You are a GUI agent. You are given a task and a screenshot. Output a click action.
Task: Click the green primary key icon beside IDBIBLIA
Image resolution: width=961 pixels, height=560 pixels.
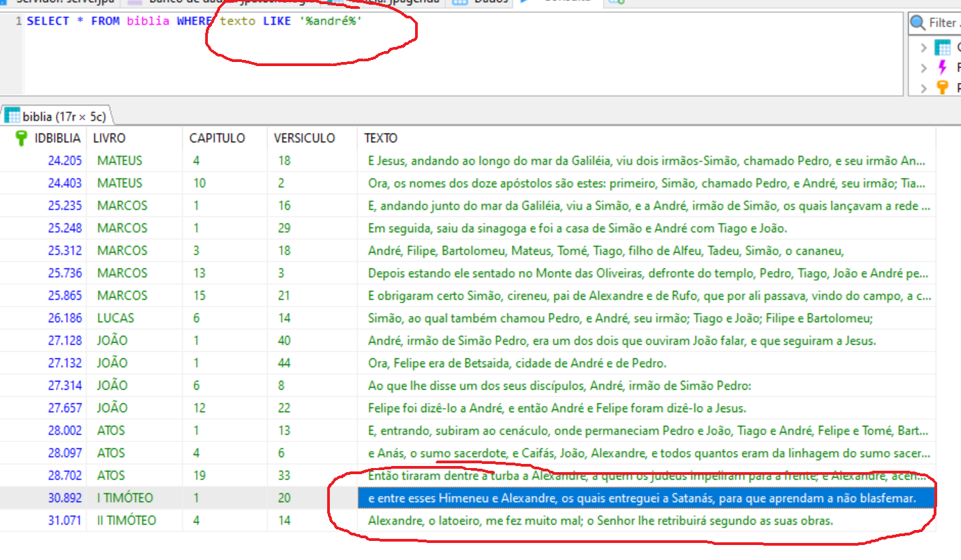tap(20, 138)
